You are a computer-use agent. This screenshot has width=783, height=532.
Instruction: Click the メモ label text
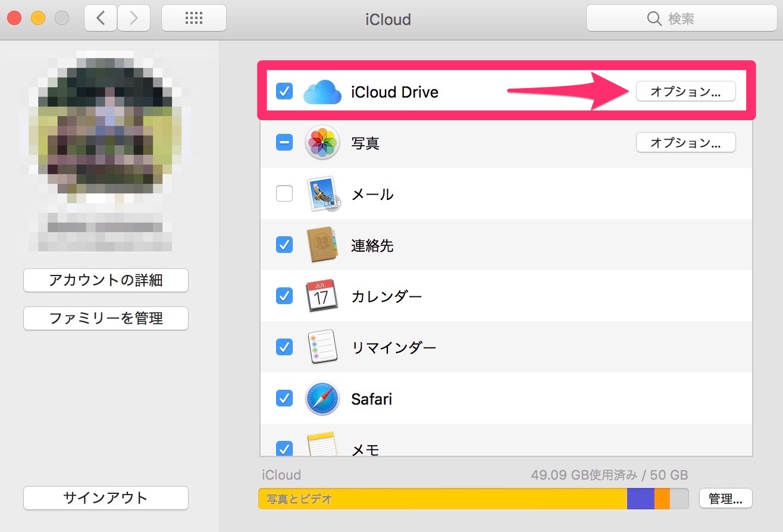tap(365, 449)
